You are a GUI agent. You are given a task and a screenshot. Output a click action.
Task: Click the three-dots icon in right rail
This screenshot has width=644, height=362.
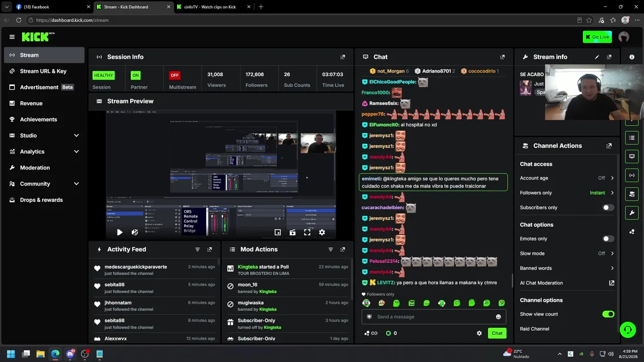[x=632, y=232]
